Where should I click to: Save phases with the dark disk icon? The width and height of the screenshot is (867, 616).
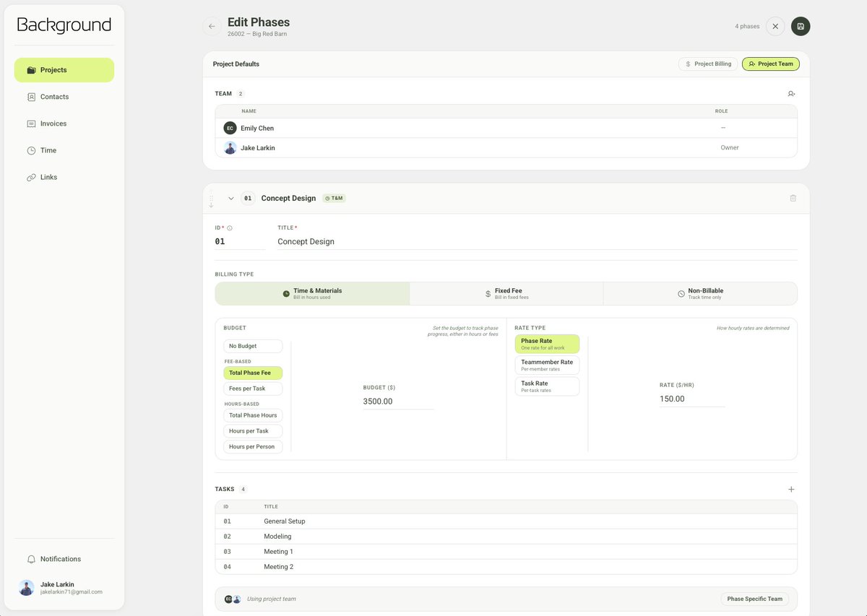pos(801,26)
